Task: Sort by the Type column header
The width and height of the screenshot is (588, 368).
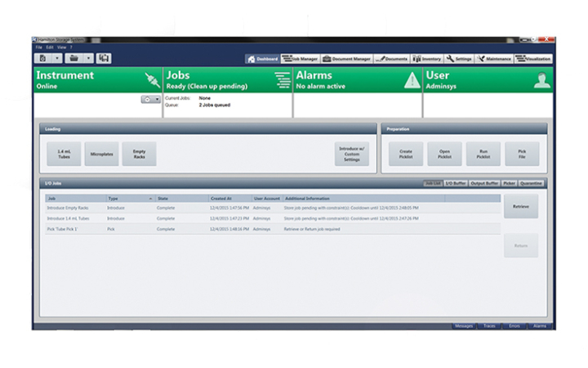Action: tap(131, 199)
